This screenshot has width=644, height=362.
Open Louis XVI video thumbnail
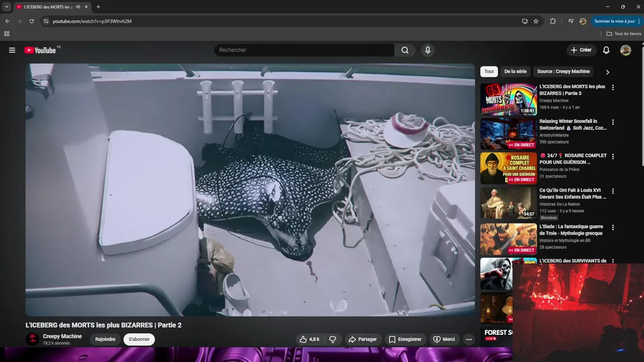[x=508, y=203]
